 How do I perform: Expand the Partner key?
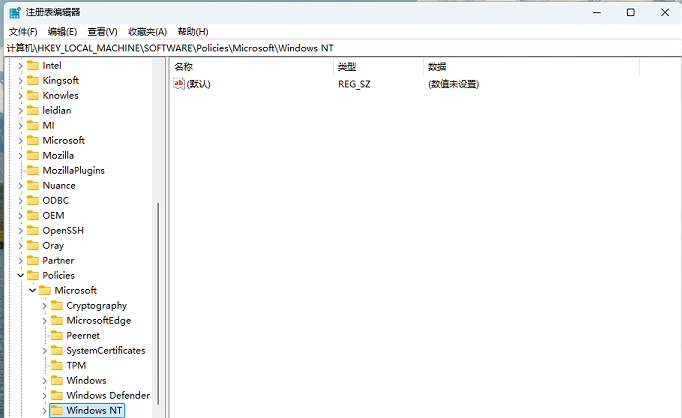coord(20,261)
